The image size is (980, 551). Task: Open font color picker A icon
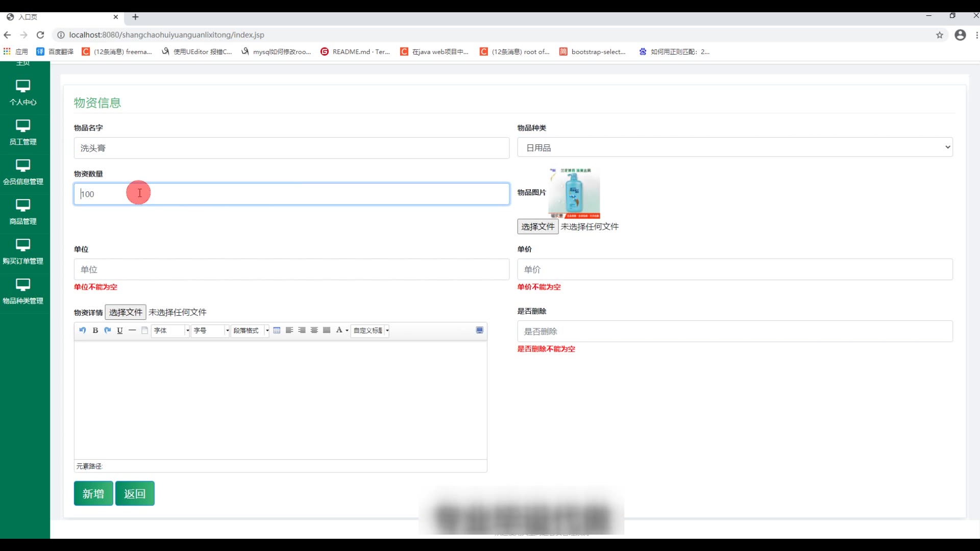[x=339, y=331]
